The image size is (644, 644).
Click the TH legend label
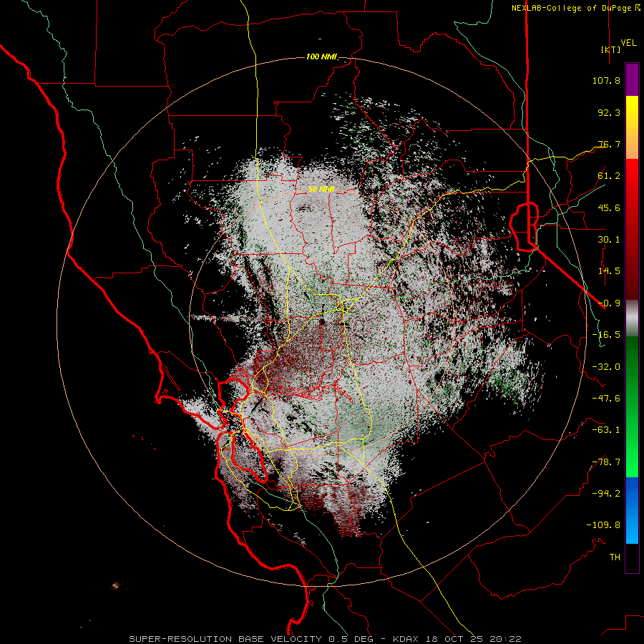coord(615,557)
